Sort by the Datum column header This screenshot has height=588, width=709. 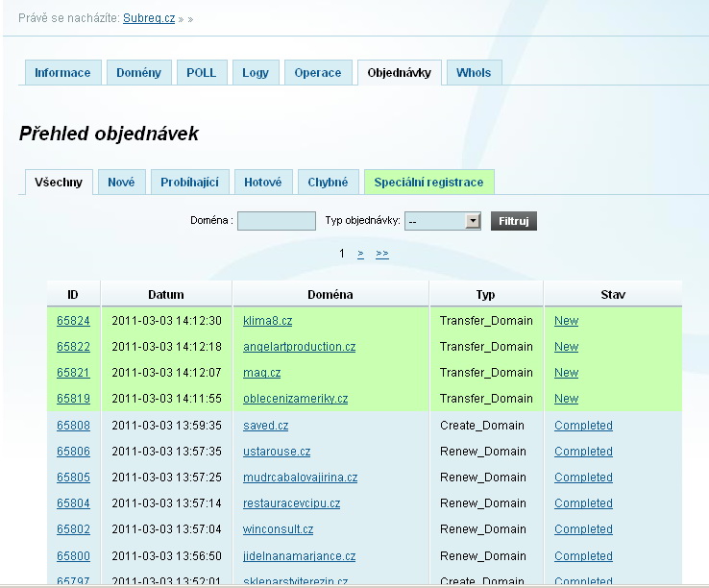coord(166,294)
